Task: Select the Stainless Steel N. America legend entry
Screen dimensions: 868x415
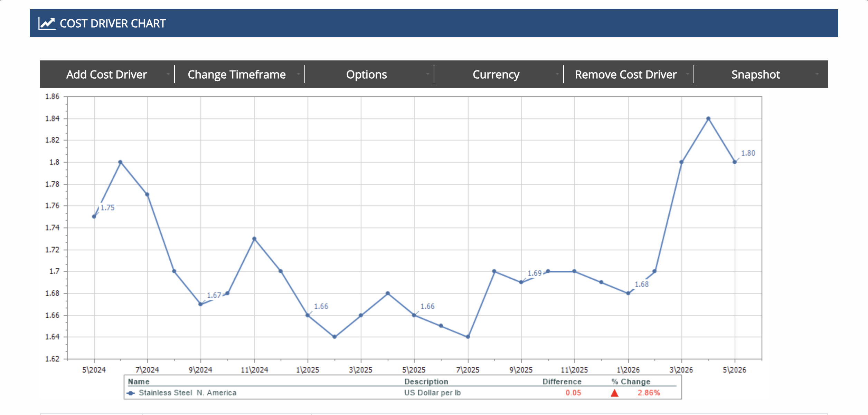Action: (188, 393)
